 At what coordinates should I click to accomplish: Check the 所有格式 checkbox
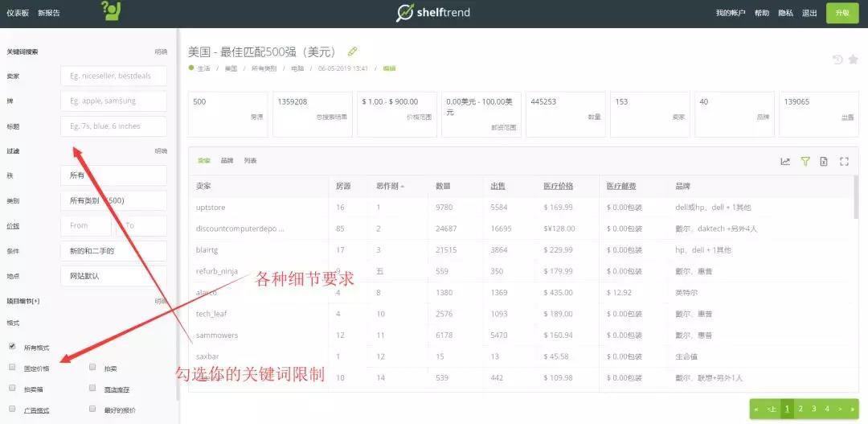point(12,347)
